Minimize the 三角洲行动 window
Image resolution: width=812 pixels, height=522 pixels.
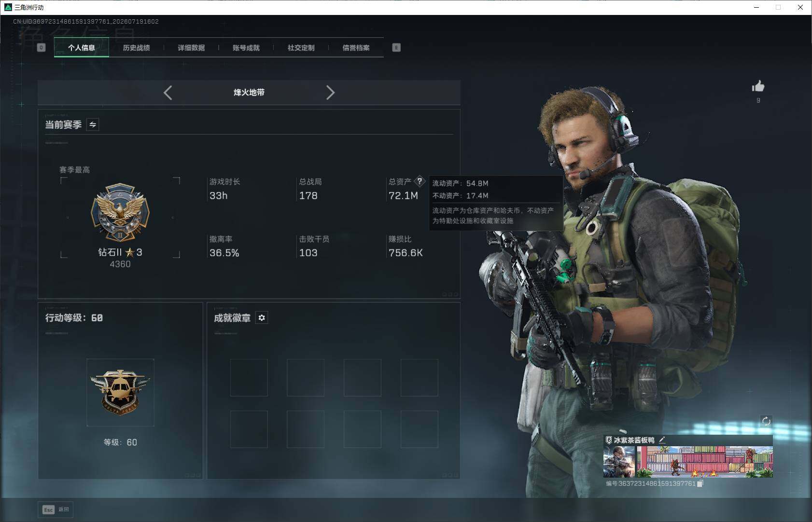coord(756,7)
